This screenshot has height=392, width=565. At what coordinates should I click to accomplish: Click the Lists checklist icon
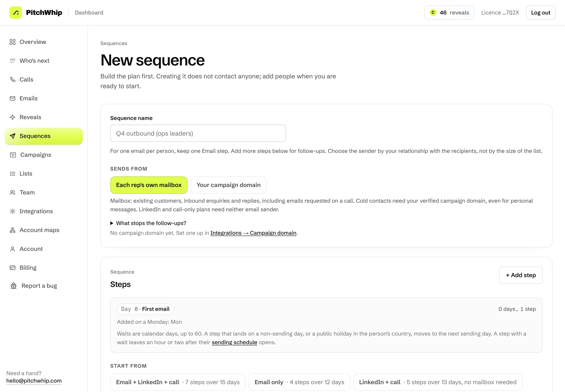[13, 174]
